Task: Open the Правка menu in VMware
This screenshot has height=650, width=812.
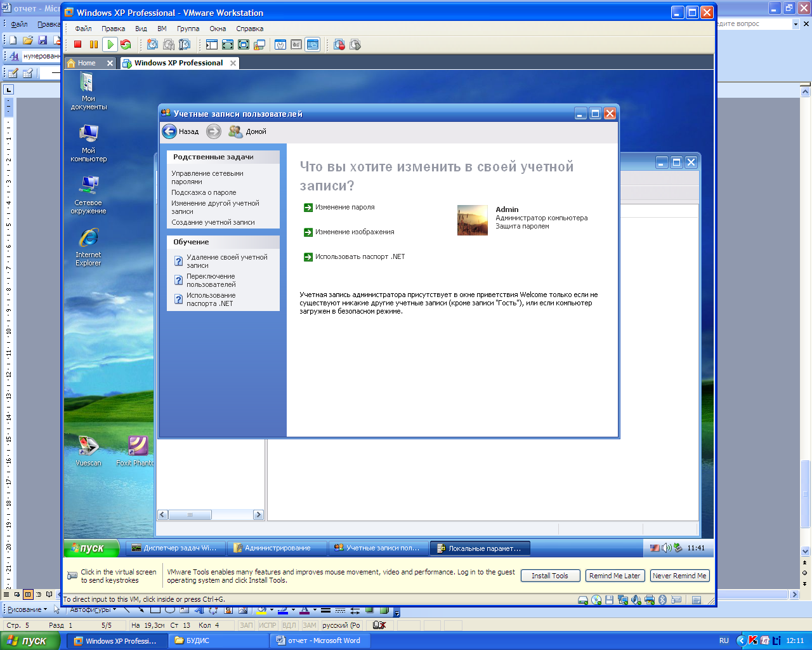Action: tap(113, 29)
